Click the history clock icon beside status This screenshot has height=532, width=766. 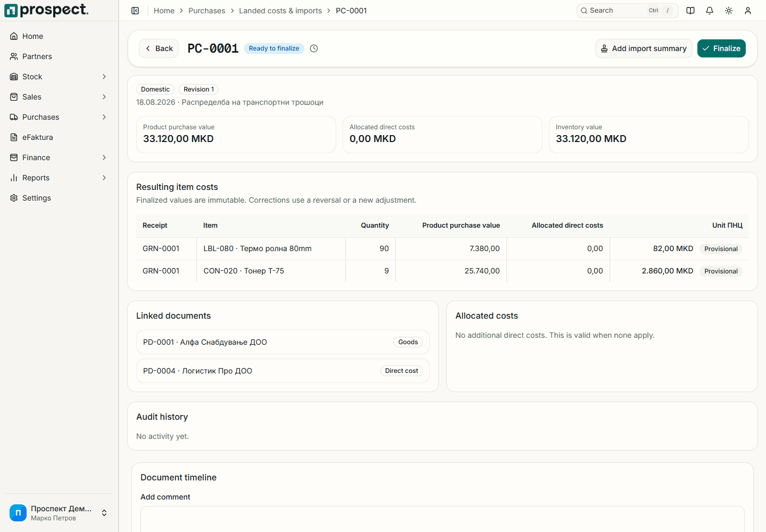tap(314, 48)
